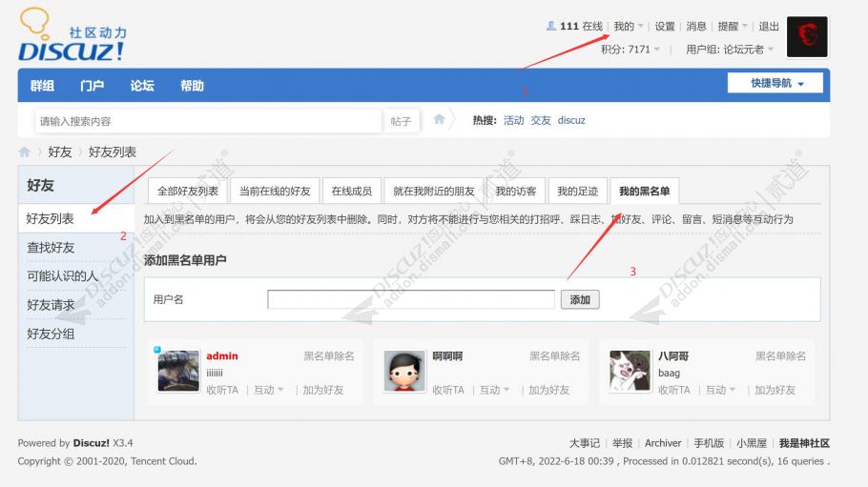
Task: Click hot search term 活动
Action: pyautogui.click(x=514, y=120)
